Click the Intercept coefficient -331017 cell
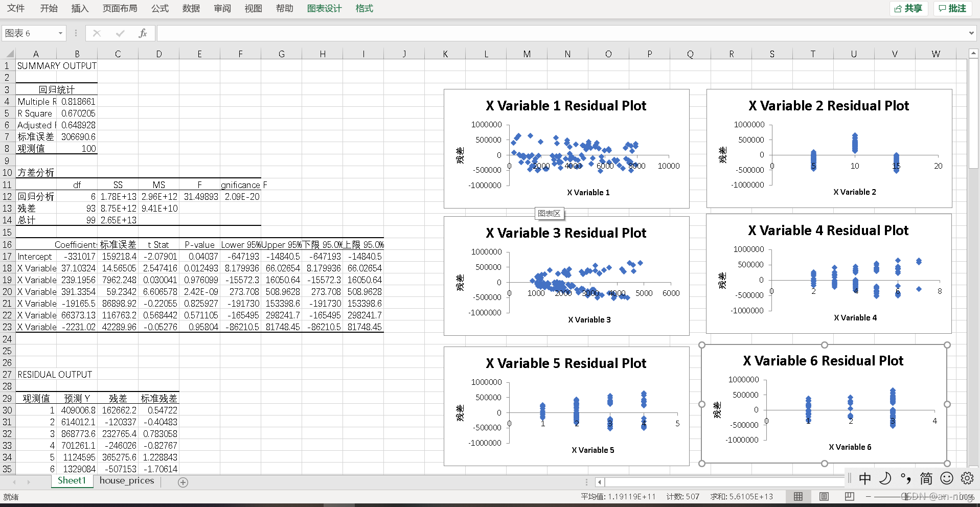The width and height of the screenshot is (980, 507). coord(77,256)
